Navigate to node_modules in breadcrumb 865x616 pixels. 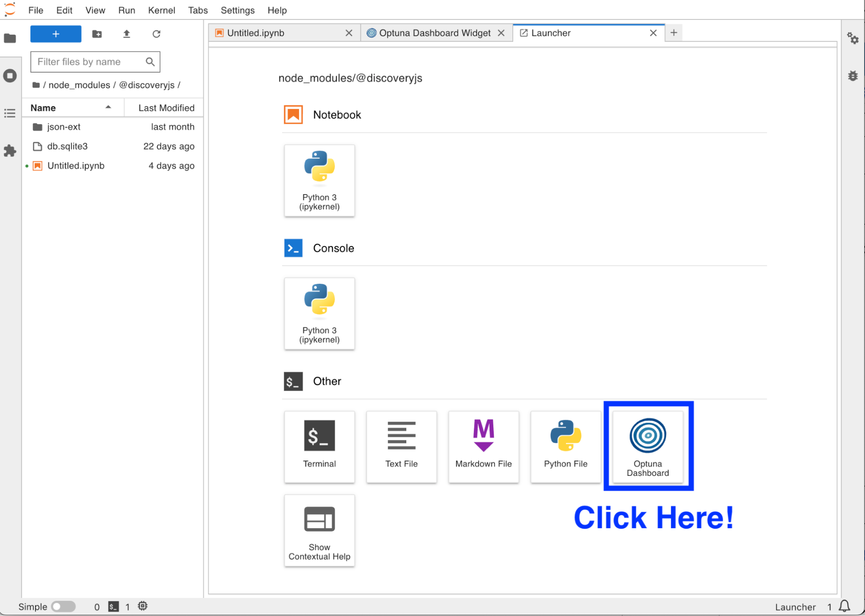(x=79, y=85)
